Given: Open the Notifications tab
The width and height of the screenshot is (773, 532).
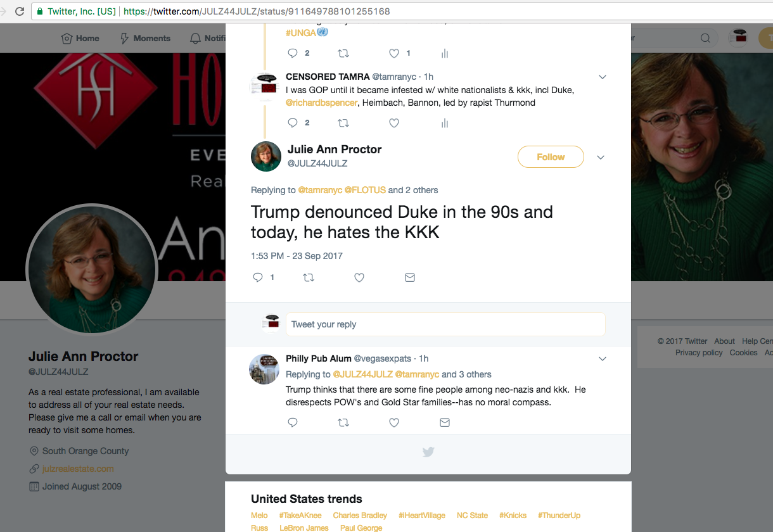Looking at the screenshot, I should [x=208, y=39].
